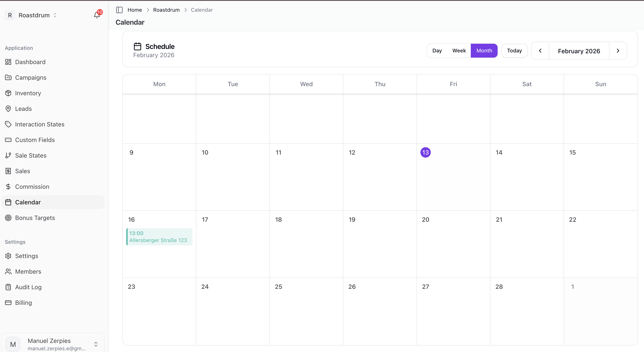Switch calendar to Week view
Screen dimensions: 644x352
click(459, 50)
